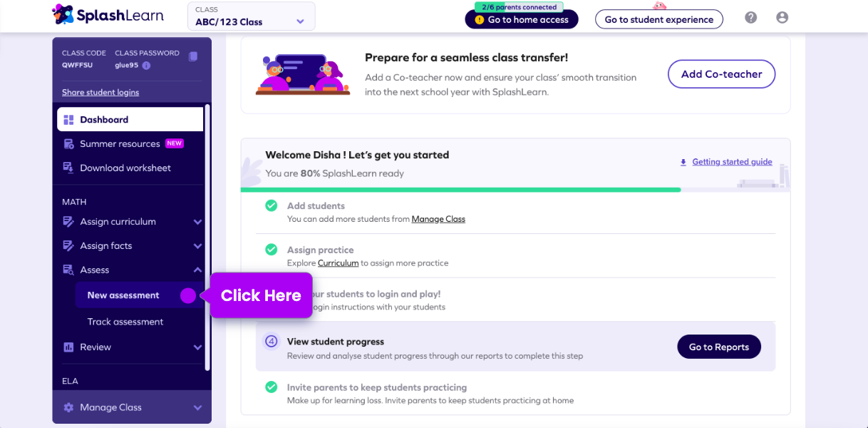Open the user profile account icon
Viewport: 868px width, 428px height.
(782, 18)
